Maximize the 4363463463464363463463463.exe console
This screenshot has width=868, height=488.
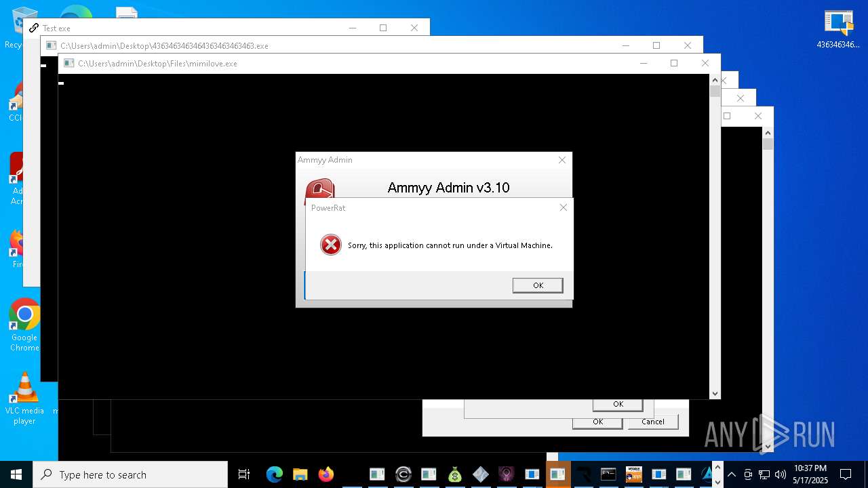656,45
